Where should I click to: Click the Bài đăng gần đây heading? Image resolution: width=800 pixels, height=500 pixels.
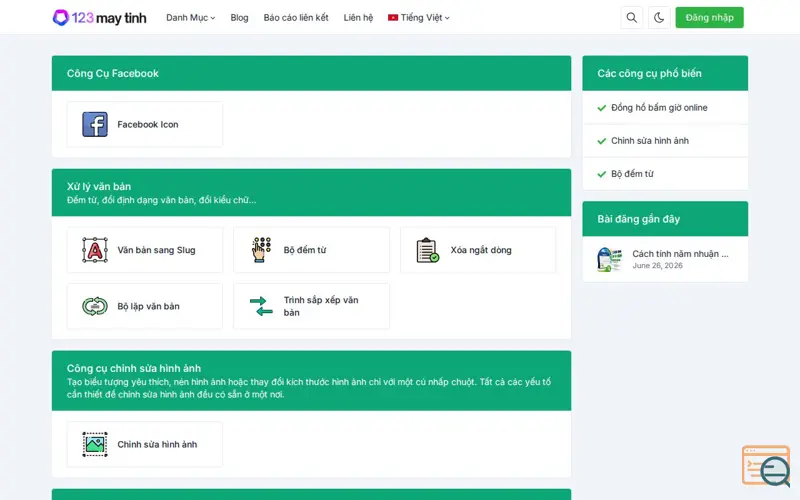click(x=638, y=219)
